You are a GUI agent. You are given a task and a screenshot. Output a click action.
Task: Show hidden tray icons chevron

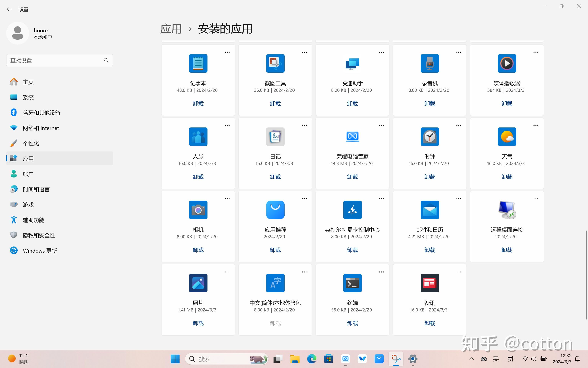pos(471,359)
